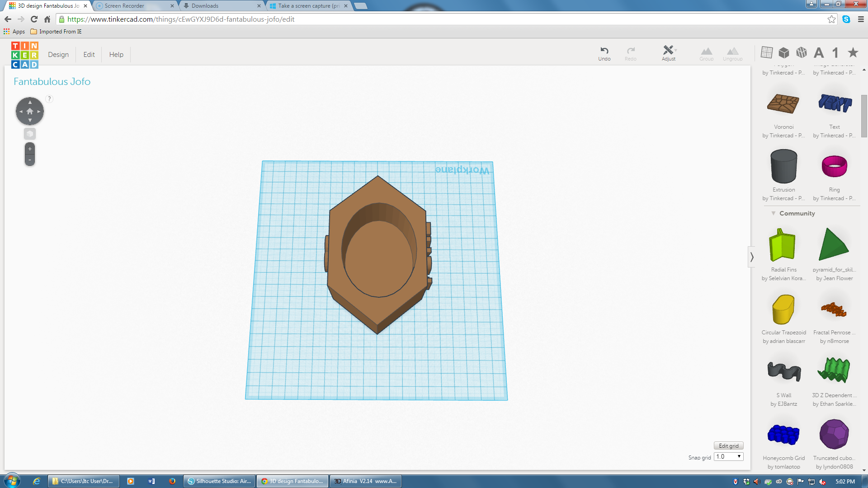Click the Edit grid button

729,446
